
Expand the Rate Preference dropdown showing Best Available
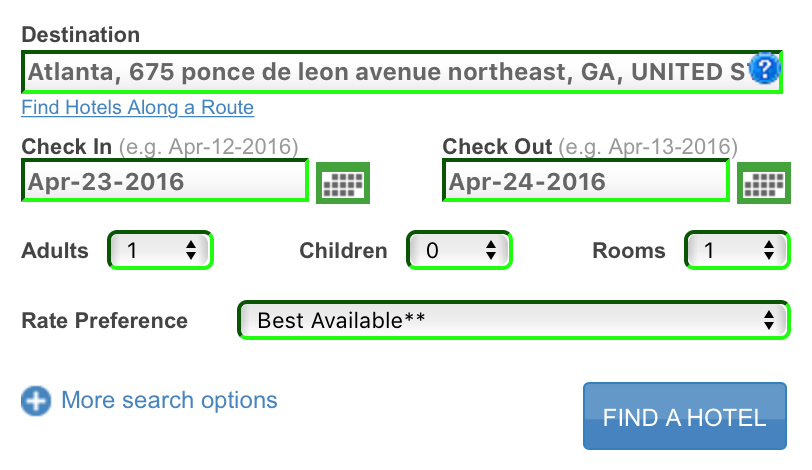tap(513, 321)
